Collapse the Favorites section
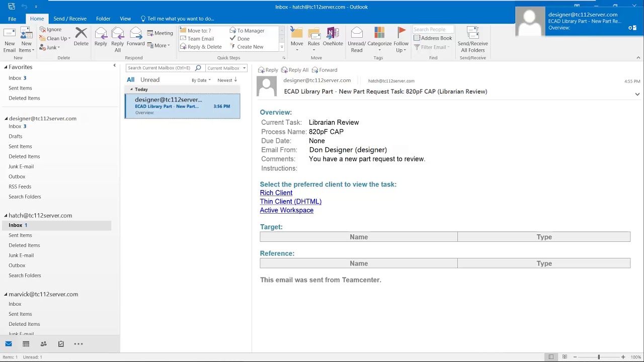Screen dimensions: 644x362 coord(6,67)
